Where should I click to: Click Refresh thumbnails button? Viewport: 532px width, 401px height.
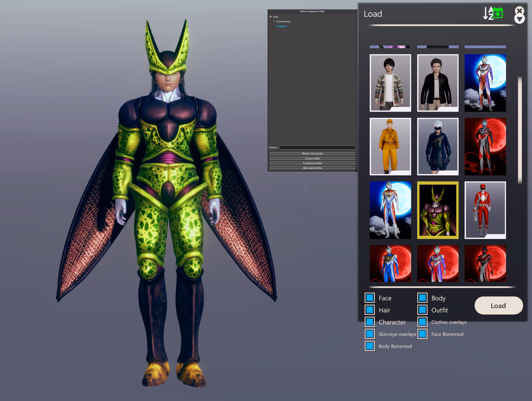point(312,154)
